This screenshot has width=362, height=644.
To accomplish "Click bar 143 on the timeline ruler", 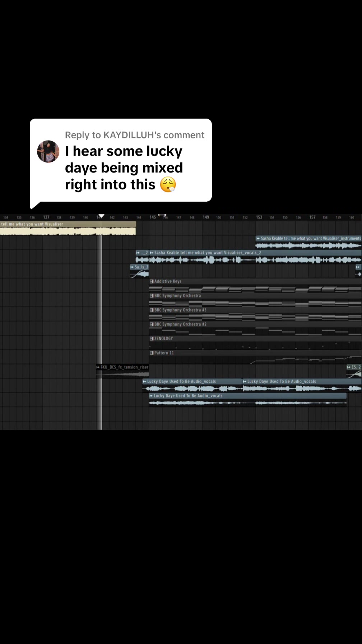I will tap(125, 217).
